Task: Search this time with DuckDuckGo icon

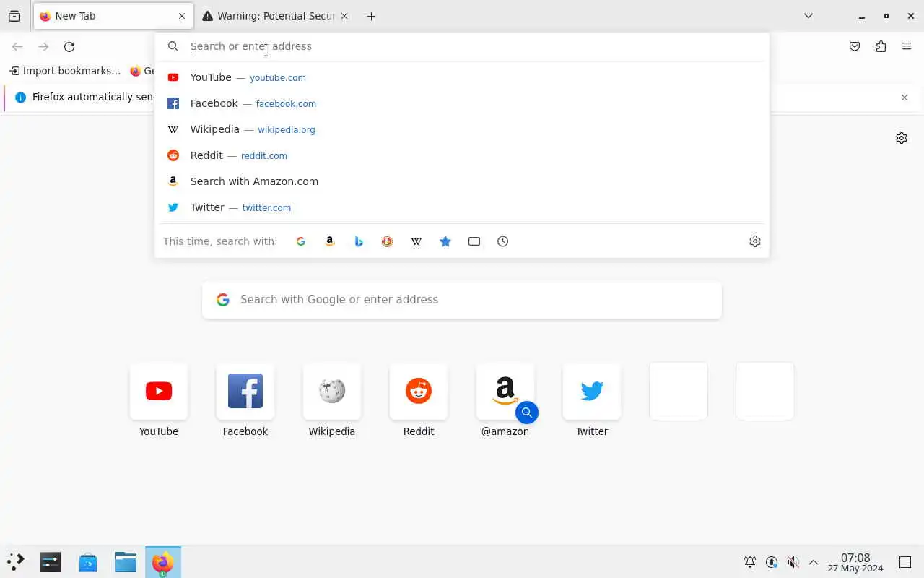Action: (388, 241)
